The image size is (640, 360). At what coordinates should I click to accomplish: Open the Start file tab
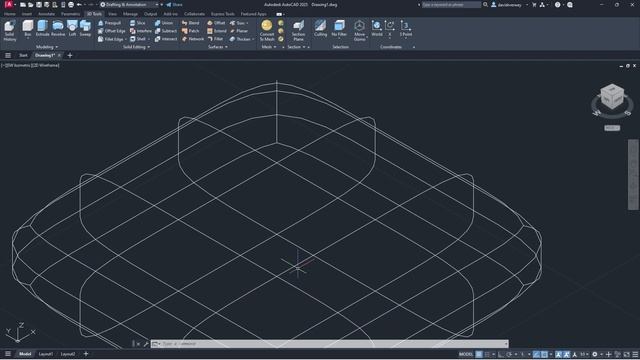[23, 56]
